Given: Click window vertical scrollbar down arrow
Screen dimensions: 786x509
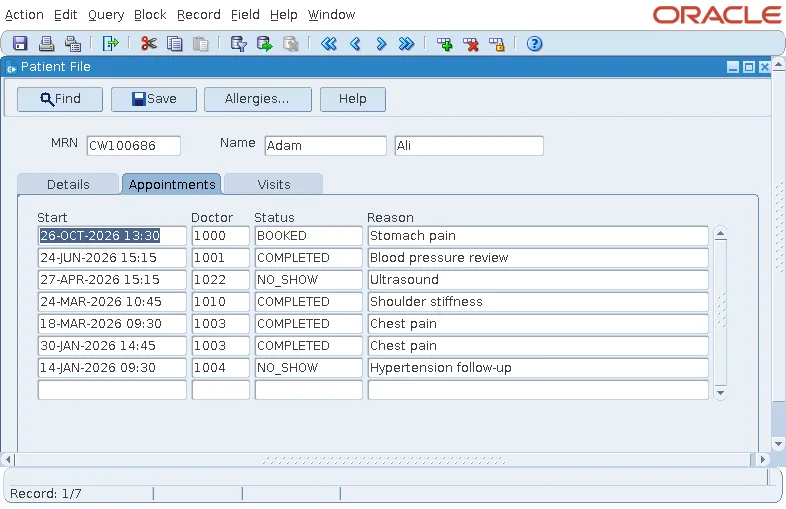Looking at the screenshot, I should [778, 444].
